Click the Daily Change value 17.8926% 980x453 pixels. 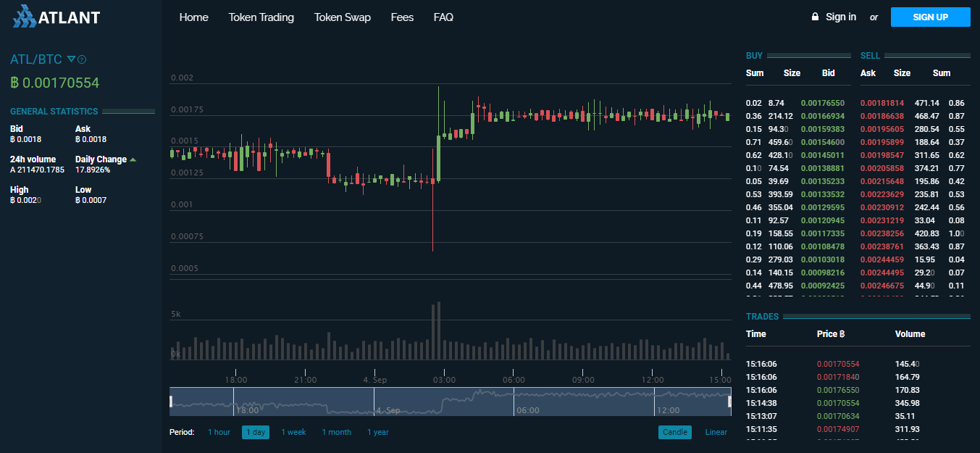pyautogui.click(x=93, y=170)
